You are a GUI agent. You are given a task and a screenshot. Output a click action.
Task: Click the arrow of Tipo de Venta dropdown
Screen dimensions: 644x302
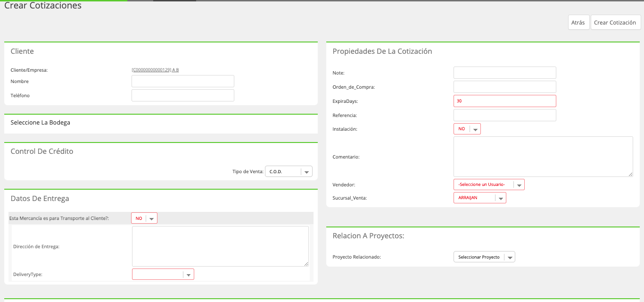point(306,172)
